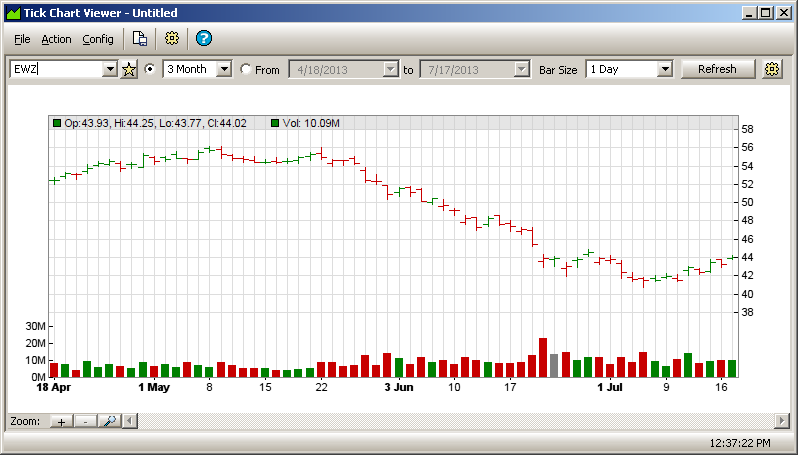The height and width of the screenshot is (455, 798).
Task: Click the 38 price axis label
Action: coord(747,312)
